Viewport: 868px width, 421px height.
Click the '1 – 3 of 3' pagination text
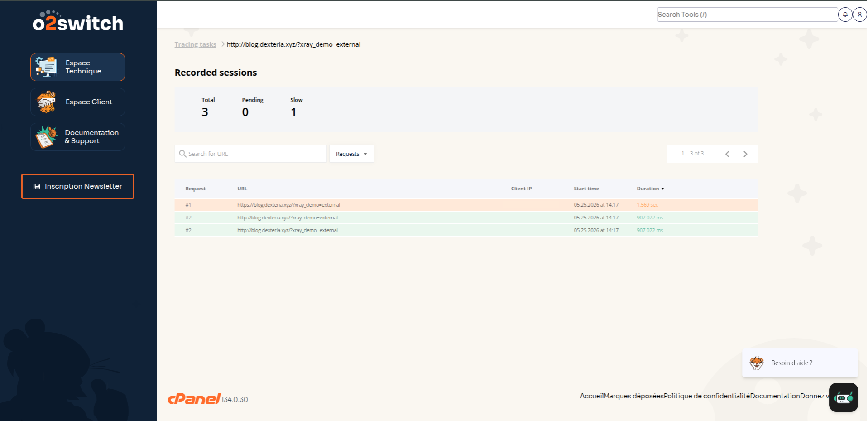pos(692,154)
